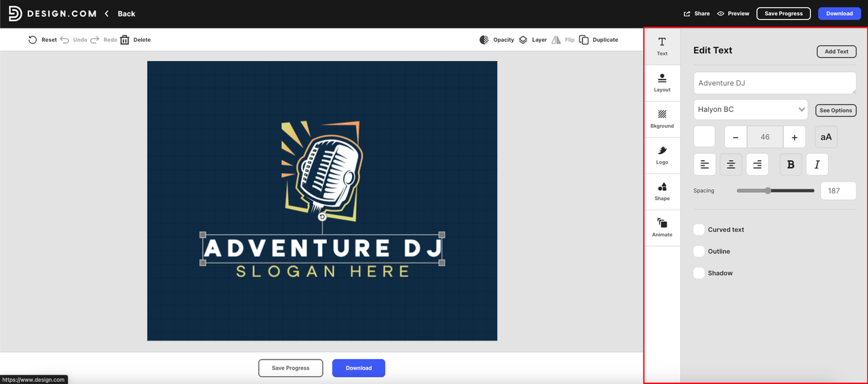Select the SLOGAN HERE text on canvas
The width and height of the screenshot is (868, 384).
click(x=323, y=271)
